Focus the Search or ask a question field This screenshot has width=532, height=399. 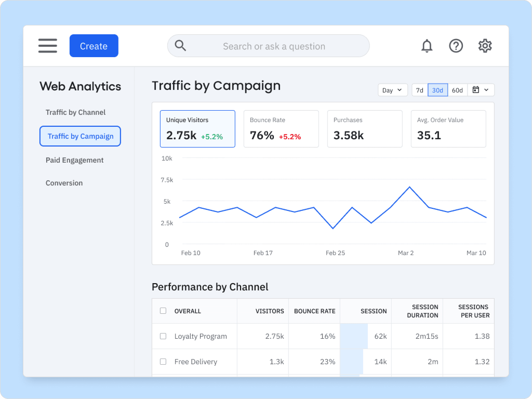(274, 46)
